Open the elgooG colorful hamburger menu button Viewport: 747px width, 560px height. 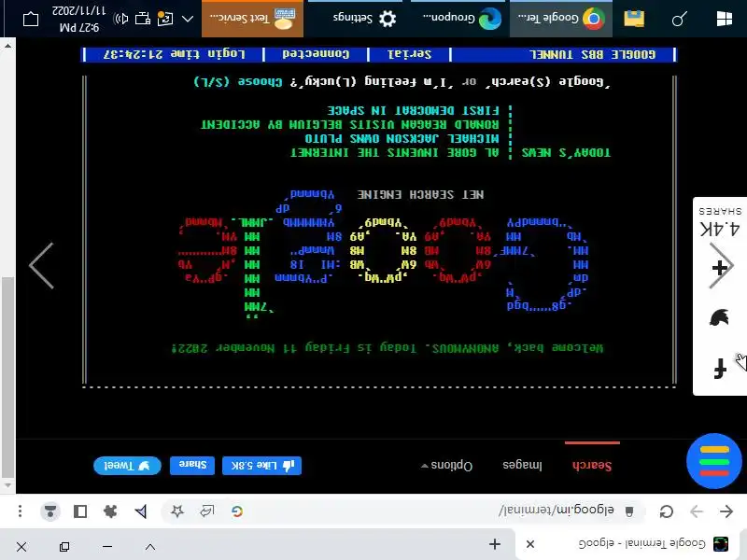pos(713,461)
